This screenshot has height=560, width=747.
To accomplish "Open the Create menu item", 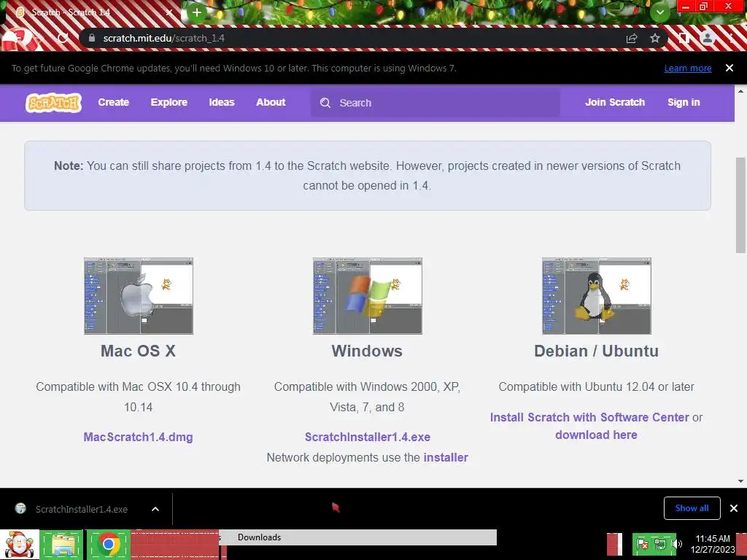I will tap(113, 102).
